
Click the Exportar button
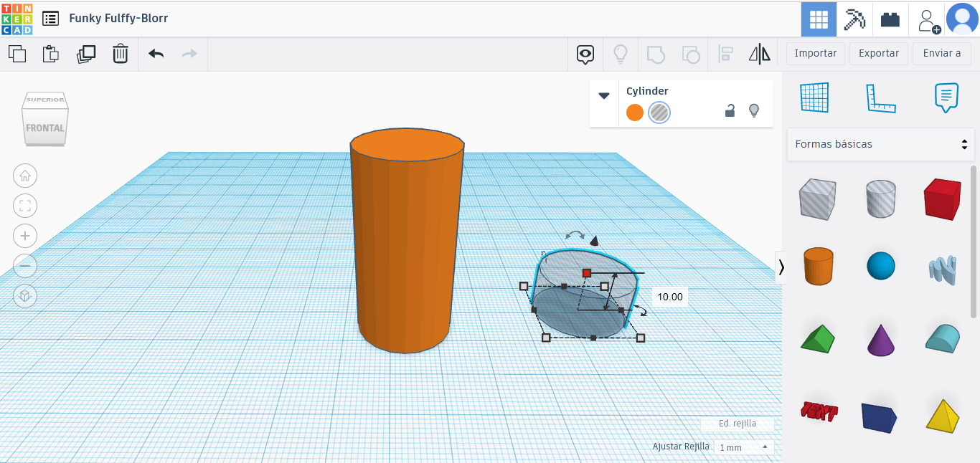point(879,54)
